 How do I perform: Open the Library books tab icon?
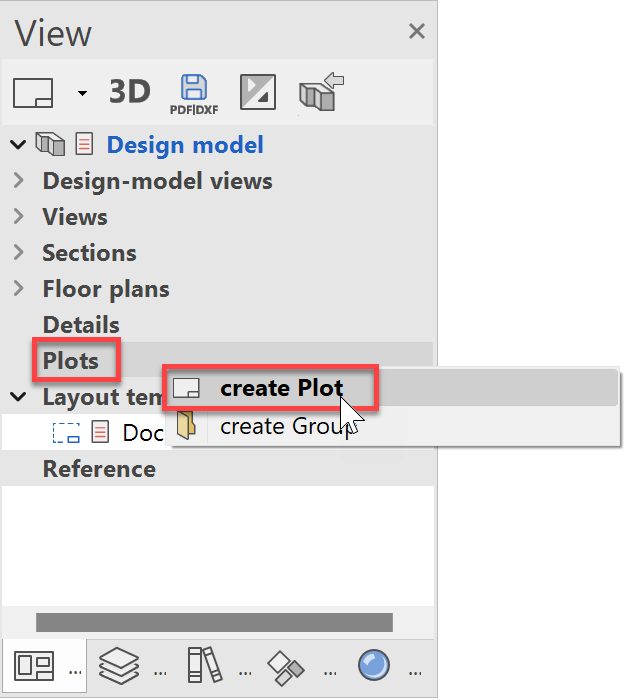[x=204, y=665]
